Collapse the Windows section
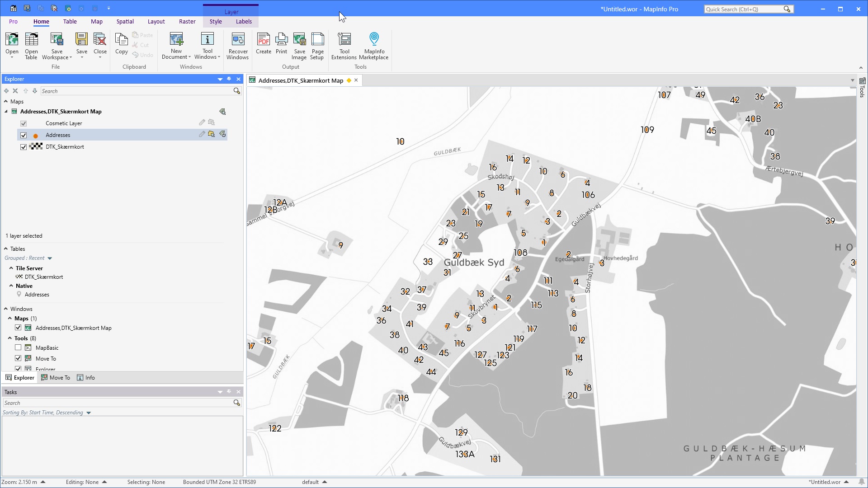868x488 pixels. tap(6, 309)
